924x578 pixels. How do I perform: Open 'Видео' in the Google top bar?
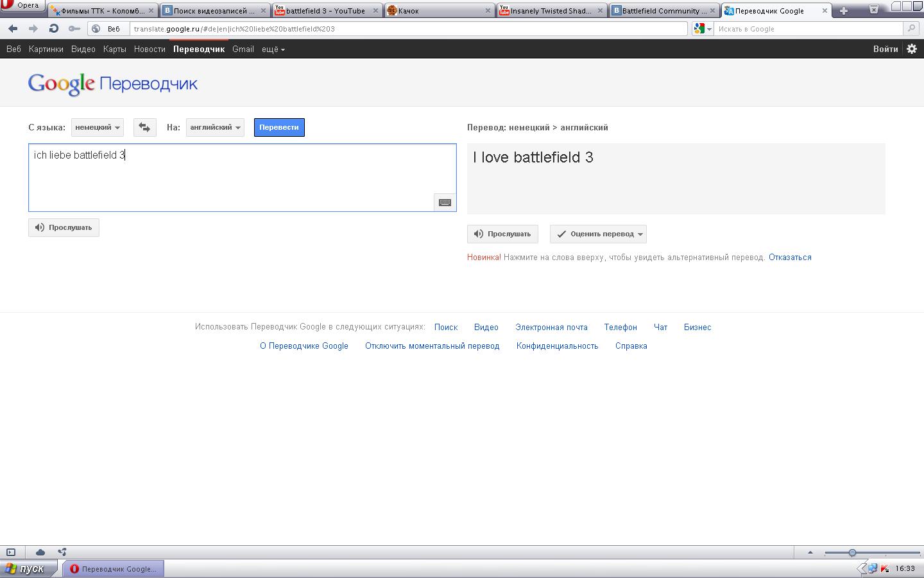[83, 49]
